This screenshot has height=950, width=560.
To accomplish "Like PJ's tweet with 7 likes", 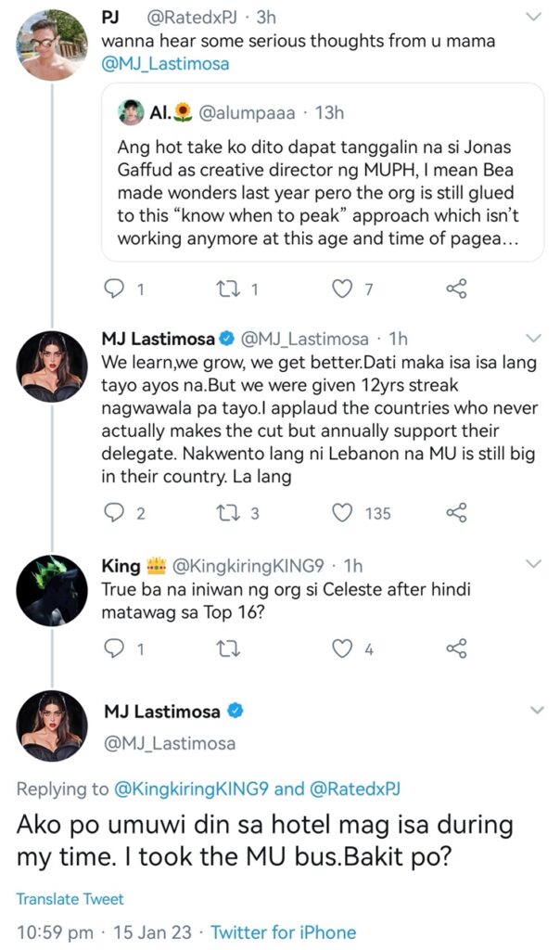I will click(x=344, y=289).
